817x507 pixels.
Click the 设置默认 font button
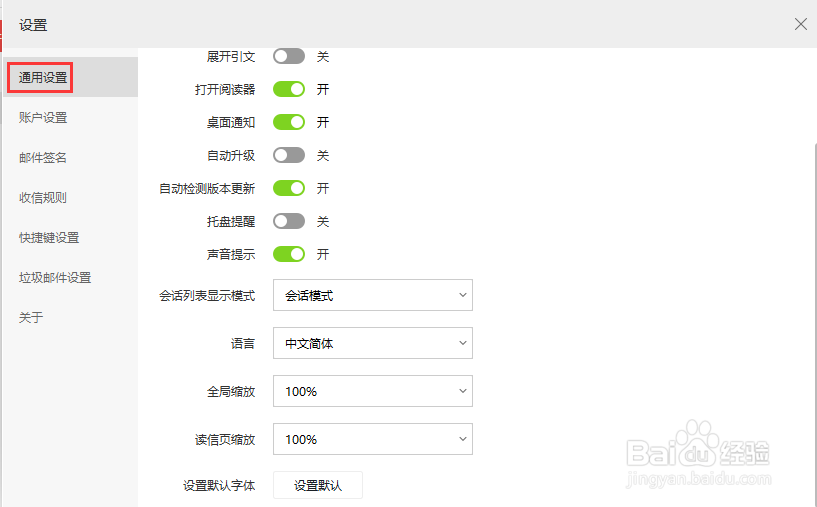pos(318,485)
